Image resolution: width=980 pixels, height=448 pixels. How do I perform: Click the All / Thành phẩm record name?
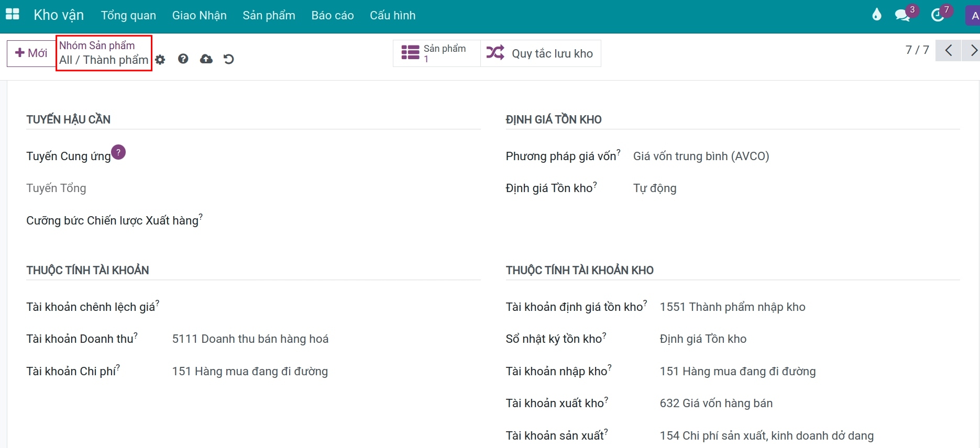pyautogui.click(x=104, y=60)
